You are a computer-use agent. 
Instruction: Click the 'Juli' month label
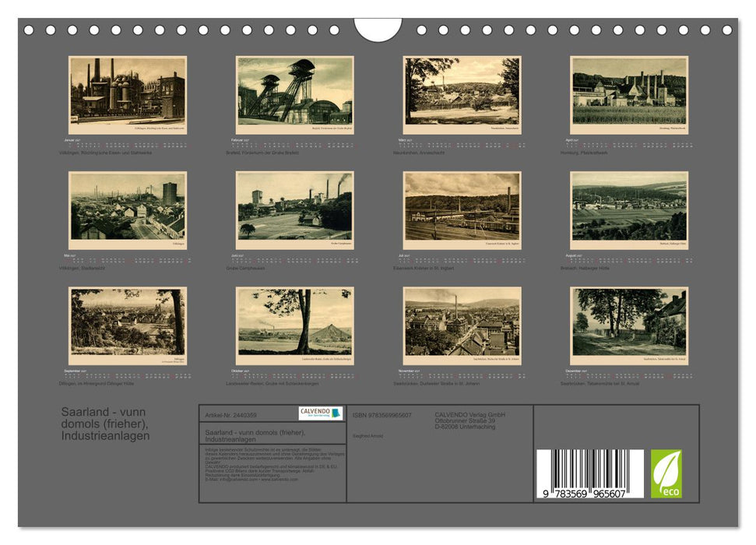[401, 255]
